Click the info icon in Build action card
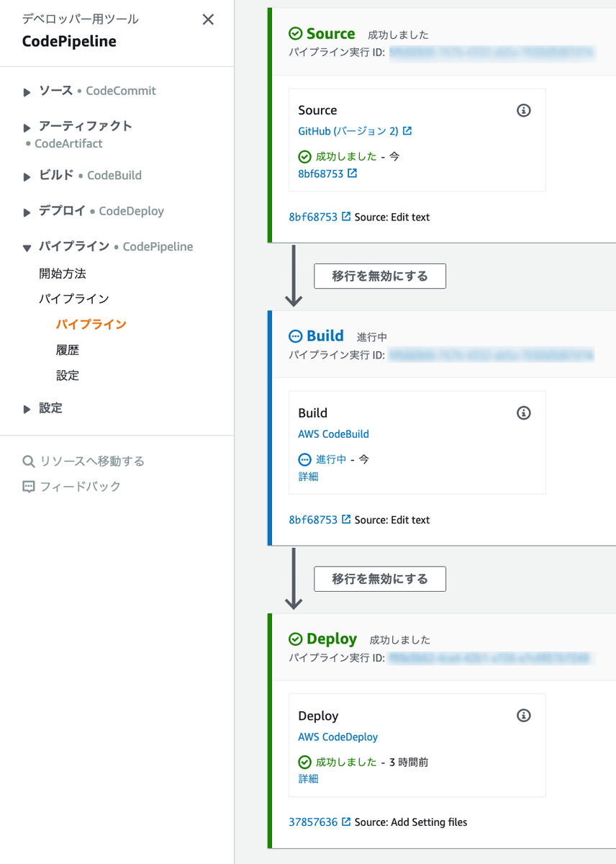 pyautogui.click(x=524, y=413)
